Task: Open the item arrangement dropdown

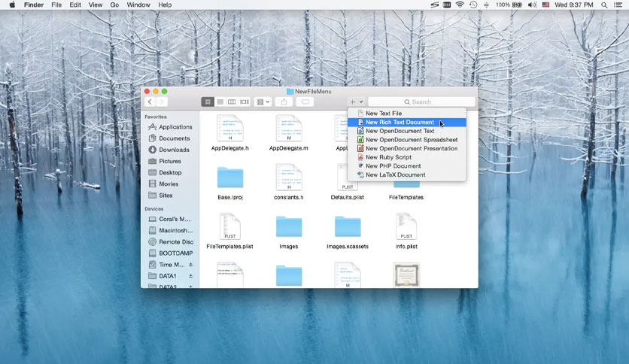Action: point(263,102)
